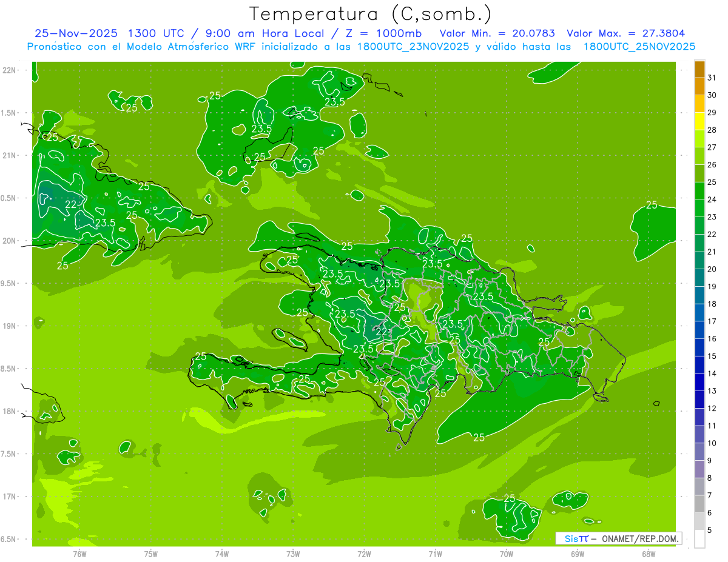Viewport: 728px width, 562px height.
Task: Click the purple swatch between 8 and 9
Action: coord(699,470)
